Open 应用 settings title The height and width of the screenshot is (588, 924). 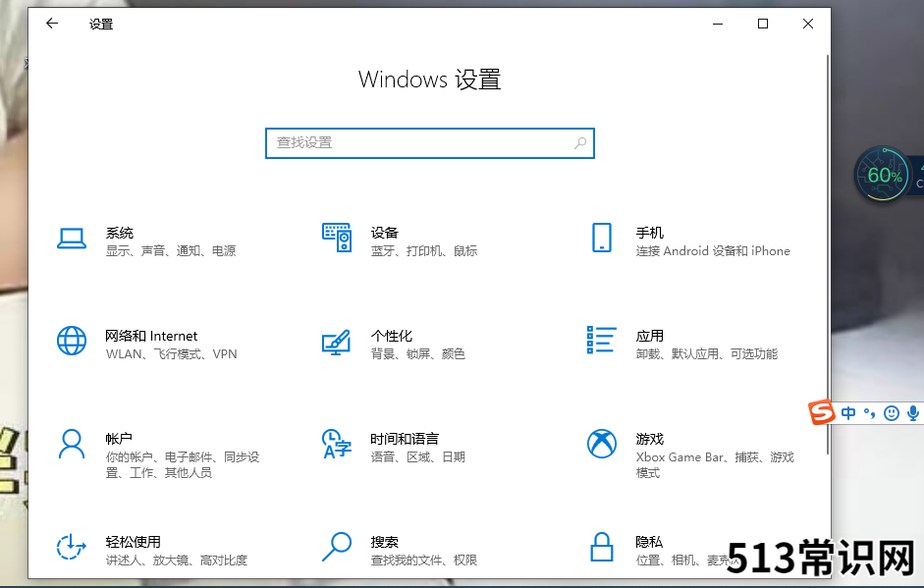coord(649,336)
